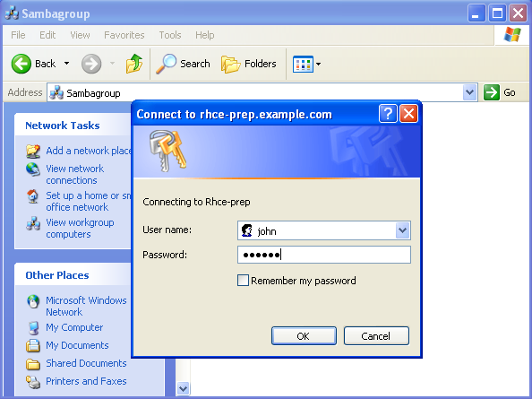
Task: Click the Address bar Sambagroup field
Action: point(262,92)
